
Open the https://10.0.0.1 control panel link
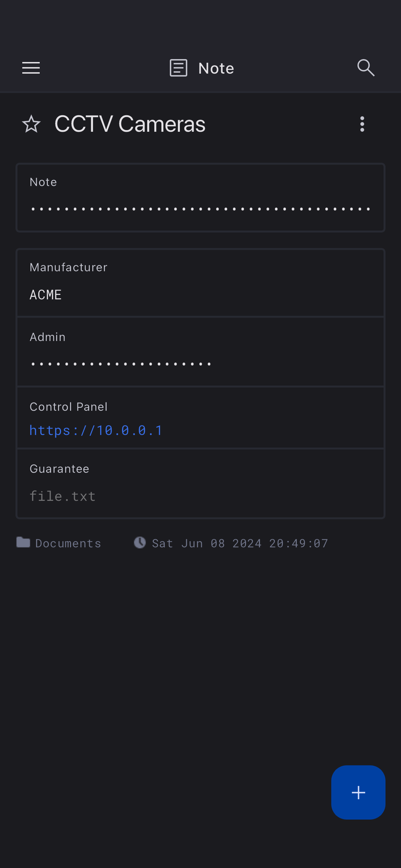[x=96, y=430]
